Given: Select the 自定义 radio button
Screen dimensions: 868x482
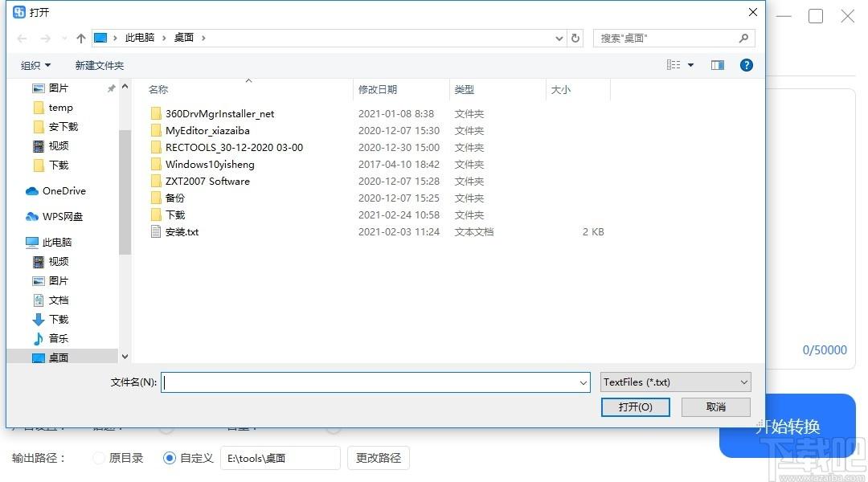Looking at the screenshot, I should tap(170, 458).
